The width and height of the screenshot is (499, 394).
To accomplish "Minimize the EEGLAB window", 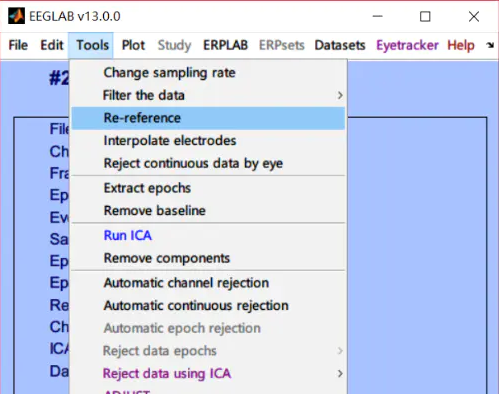I will (377, 16).
